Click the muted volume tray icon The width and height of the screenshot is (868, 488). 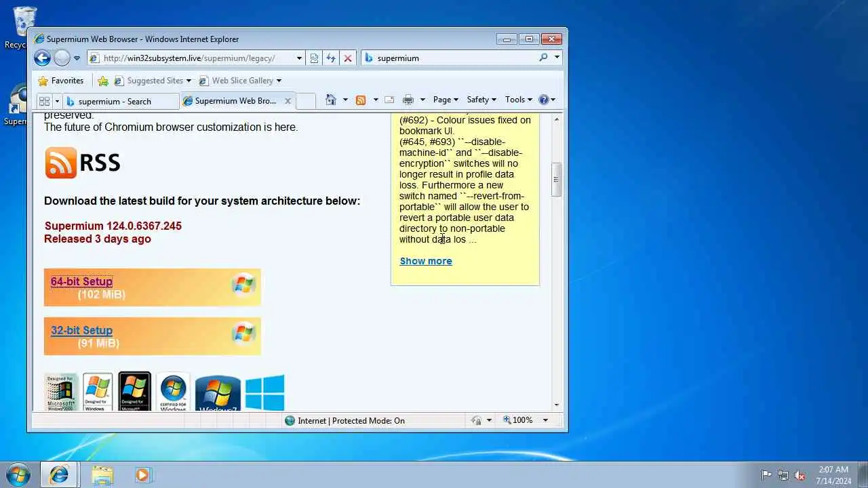coord(800,475)
